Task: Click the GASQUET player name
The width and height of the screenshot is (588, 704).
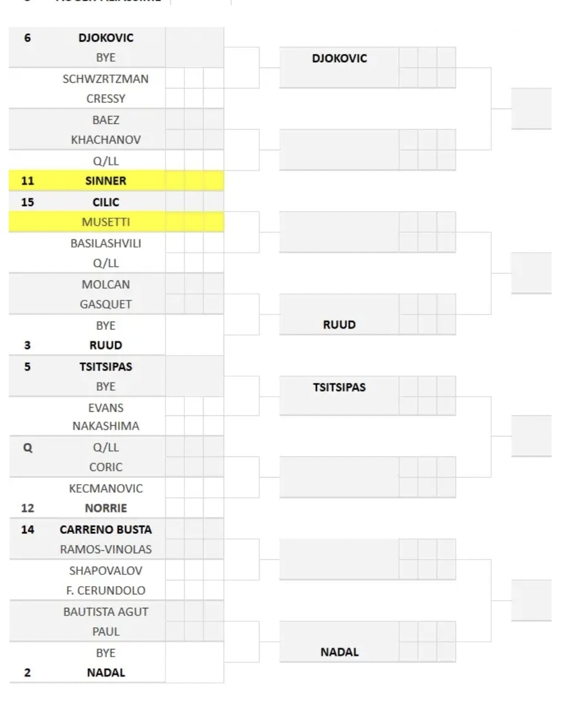Action: pos(106,304)
